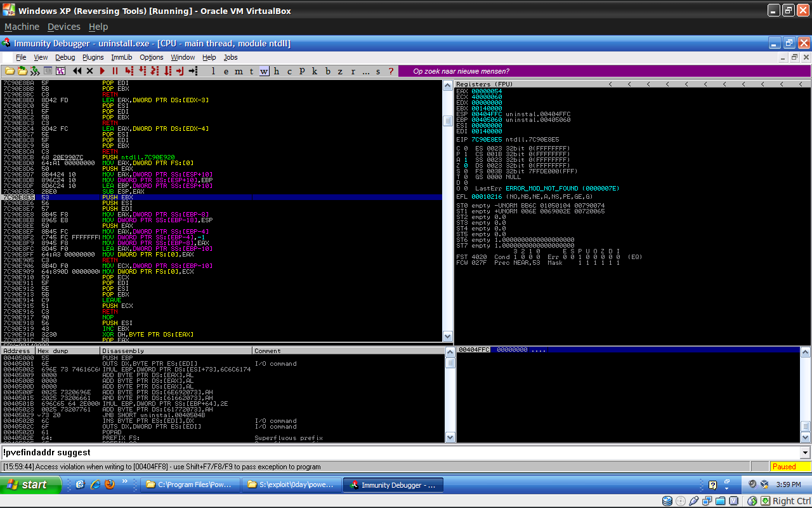Restart the program with the rewind icon
This screenshot has width=812, height=508.
tap(77, 71)
